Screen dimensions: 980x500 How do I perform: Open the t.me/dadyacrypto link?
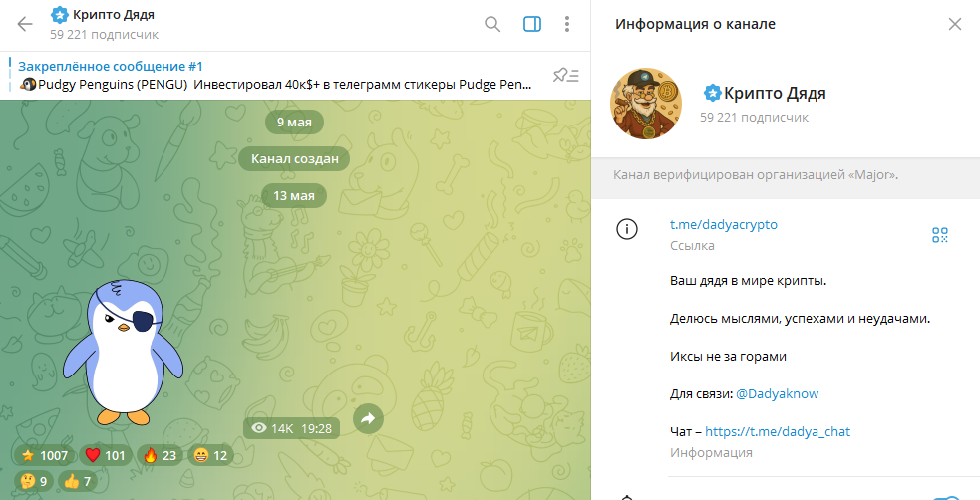pos(724,224)
